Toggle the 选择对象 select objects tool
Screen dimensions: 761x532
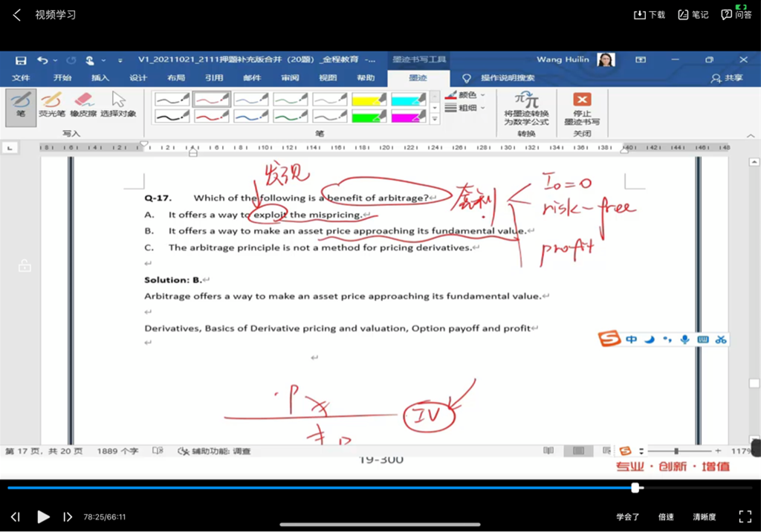pyautogui.click(x=118, y=105)
